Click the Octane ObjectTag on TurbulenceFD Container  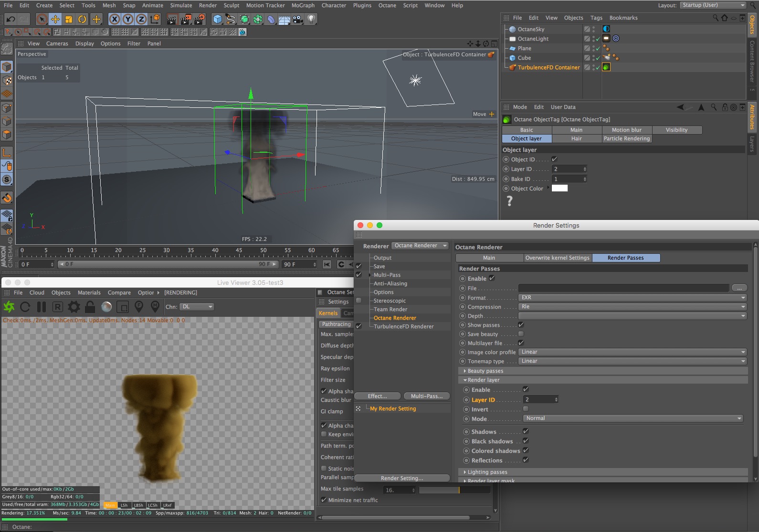[x=606, y=67]
